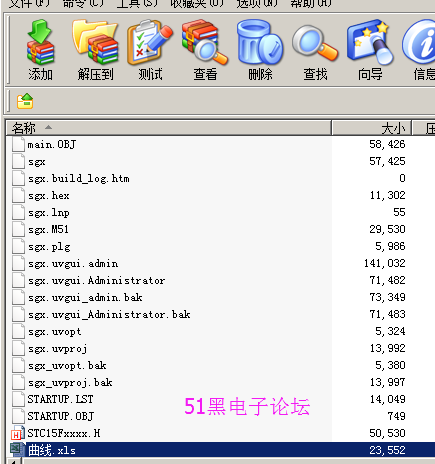Open the 命令 menu

click(83, 3)
